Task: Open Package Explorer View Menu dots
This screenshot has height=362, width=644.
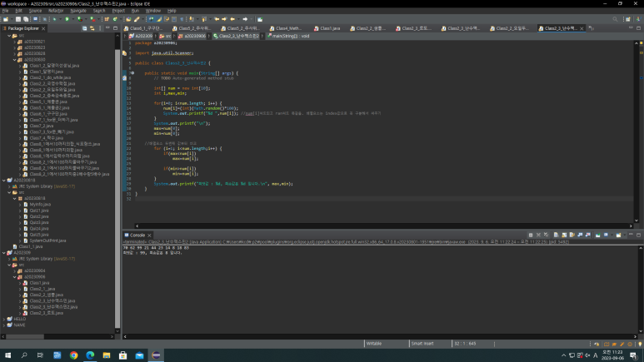Action: 100,28
